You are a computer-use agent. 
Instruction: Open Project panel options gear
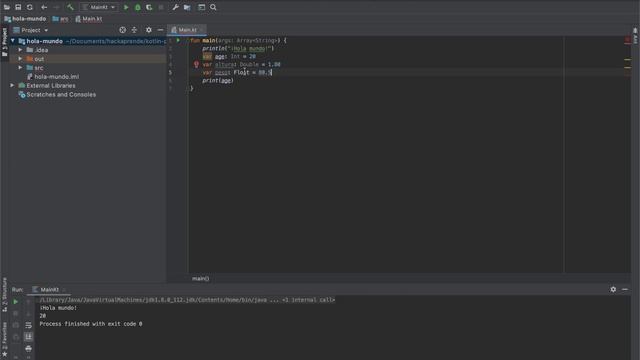click(149, 30)
